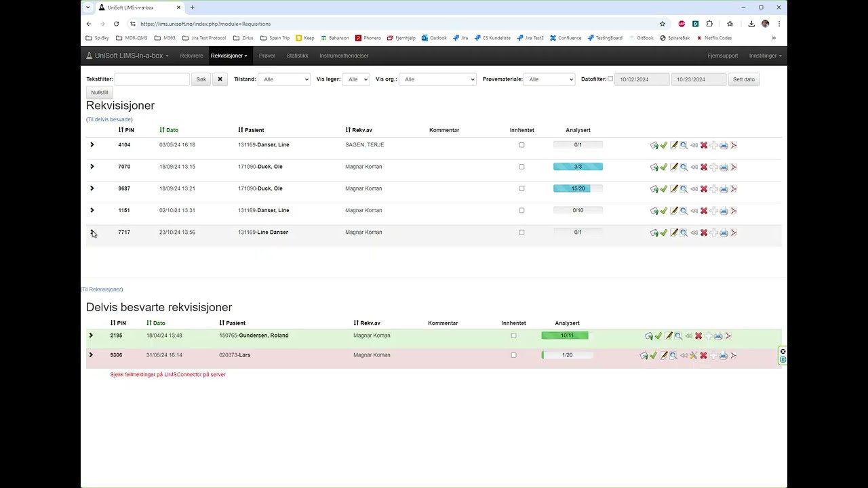Check Innhentet for PIN 7070
The height and width of the screenshot is (488, 868).
[521, 167]
